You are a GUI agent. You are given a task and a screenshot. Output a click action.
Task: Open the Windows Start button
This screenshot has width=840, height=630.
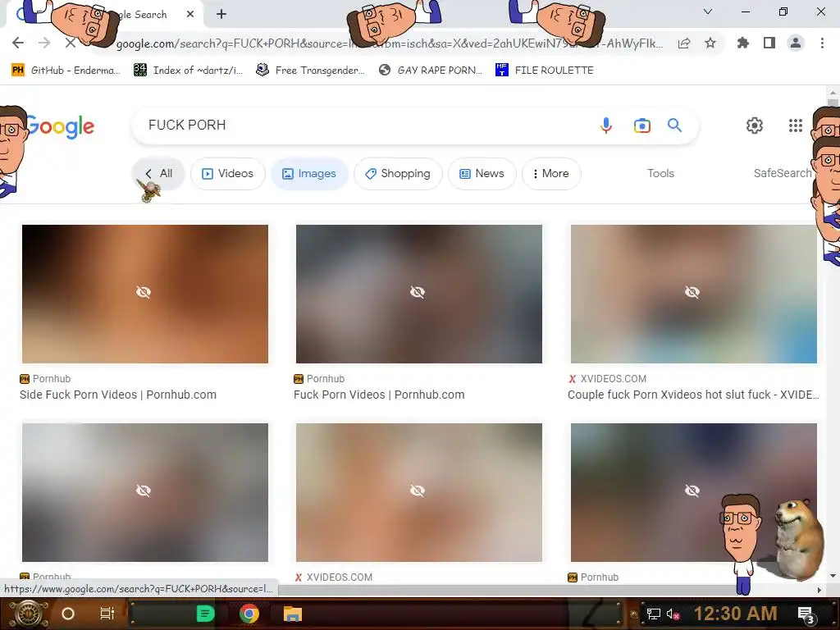(28, 614)
